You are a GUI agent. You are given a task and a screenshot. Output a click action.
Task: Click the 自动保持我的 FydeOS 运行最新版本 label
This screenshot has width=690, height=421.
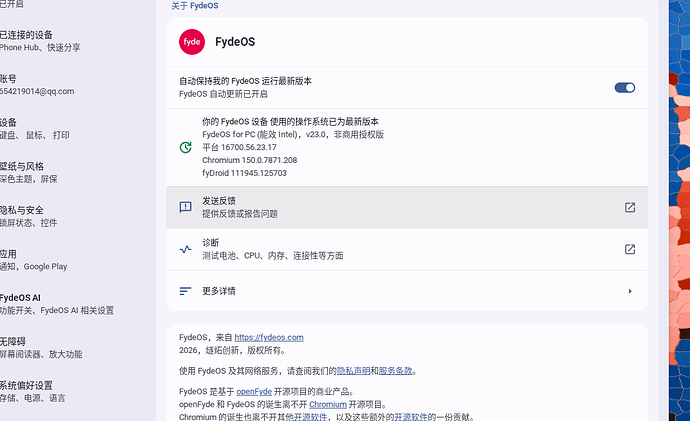click(x=245, y=81)
